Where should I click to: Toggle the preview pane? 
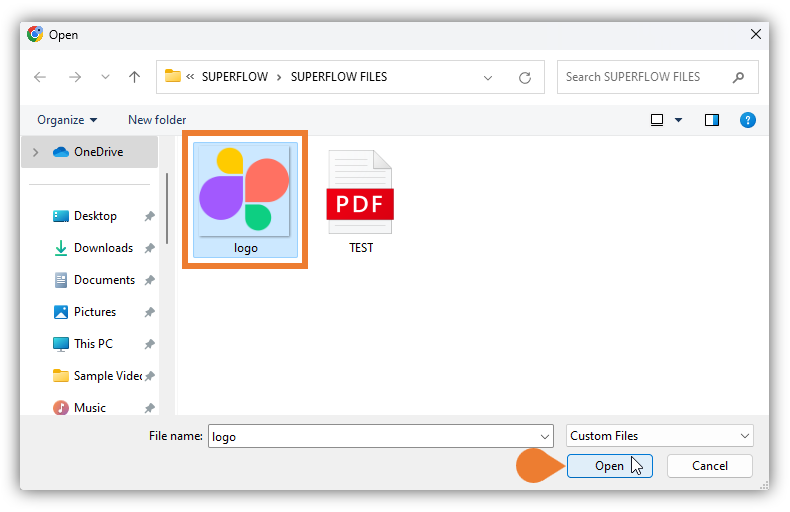tap(711, 120)
